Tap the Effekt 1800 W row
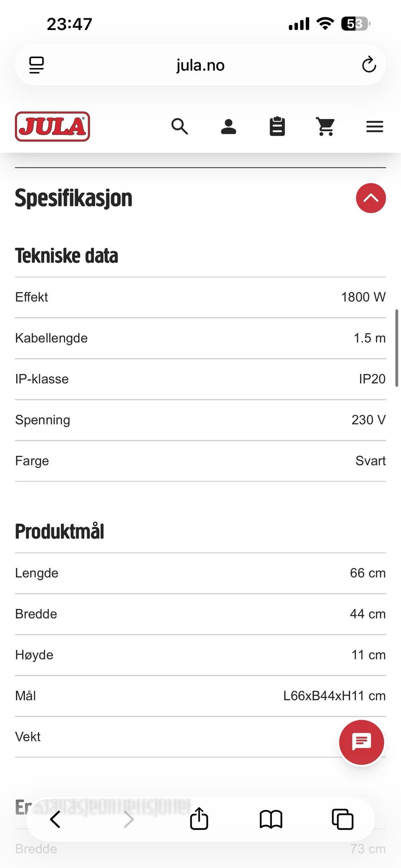401x868 pixels. (200, 297)
